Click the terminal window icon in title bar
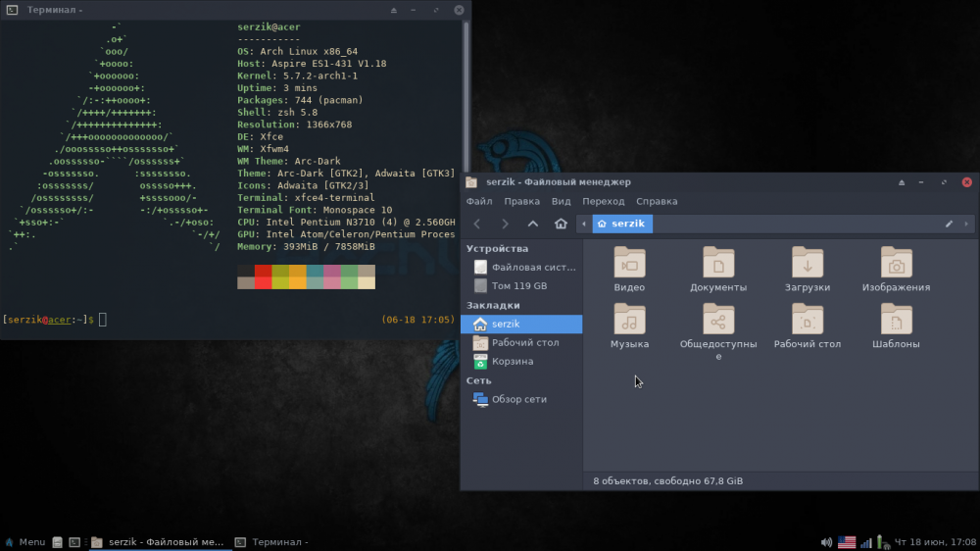980x551 pixels. pyautogui.click(x=12, y=10)
